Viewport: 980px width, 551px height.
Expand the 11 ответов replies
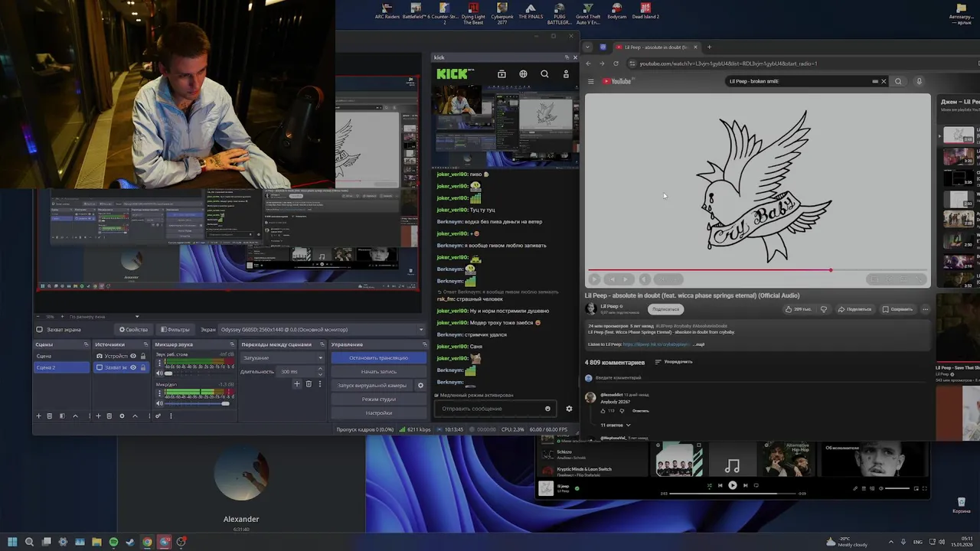[616, 425]
